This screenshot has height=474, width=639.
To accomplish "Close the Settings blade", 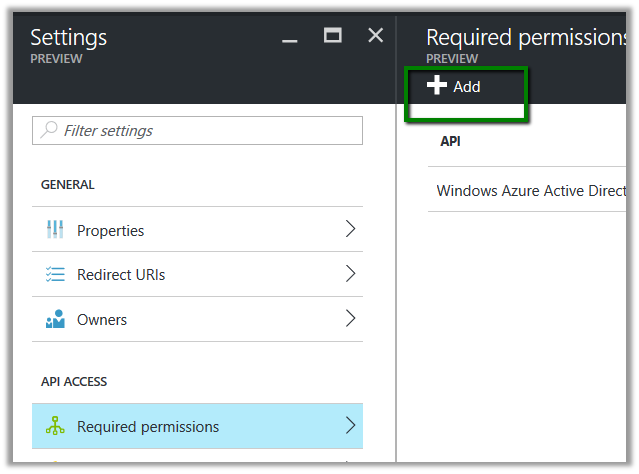I will pos(376,36).
